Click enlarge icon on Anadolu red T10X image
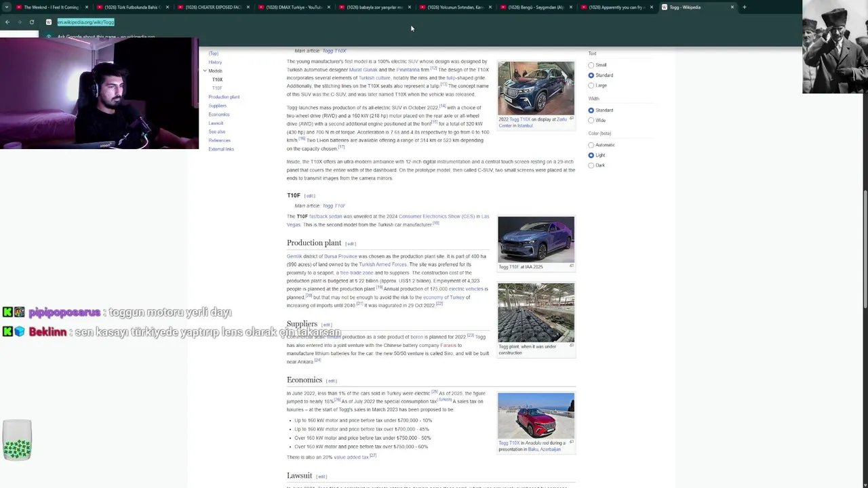 tap(571, 442)
